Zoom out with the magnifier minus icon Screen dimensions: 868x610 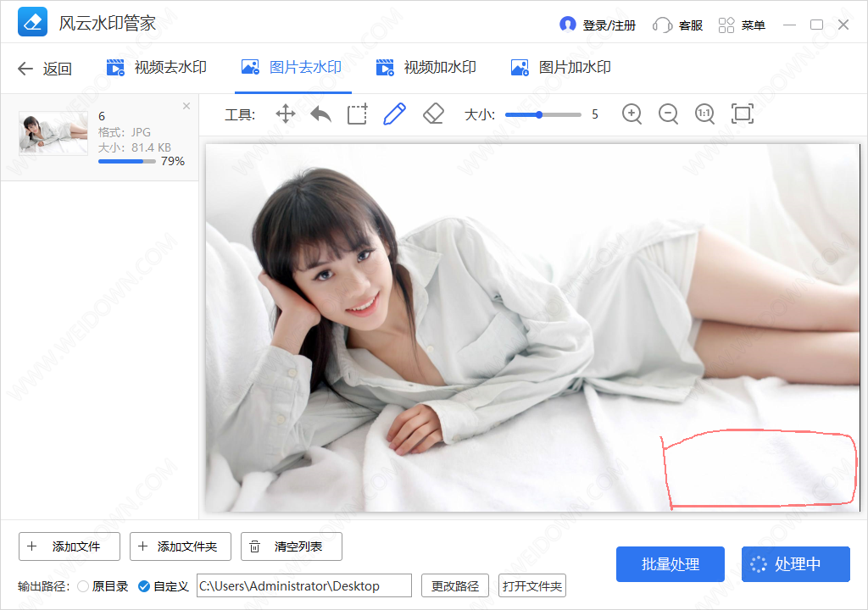coord(668,114)
